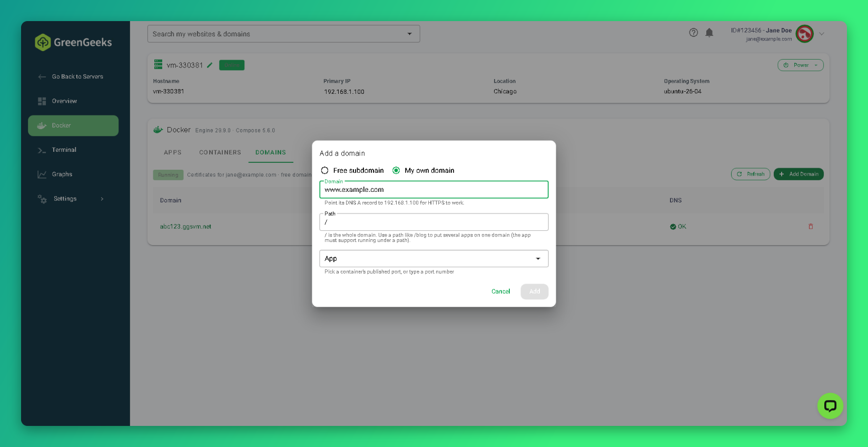Open the Power dropdown button

[x=800, y=65]
